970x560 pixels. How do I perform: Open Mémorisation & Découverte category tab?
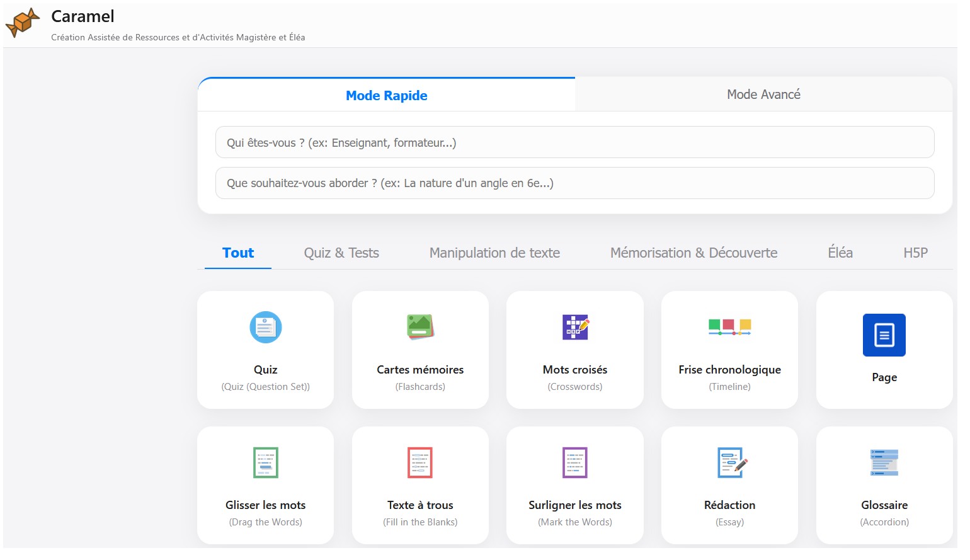pyautogui.click(x=693, y=253)
